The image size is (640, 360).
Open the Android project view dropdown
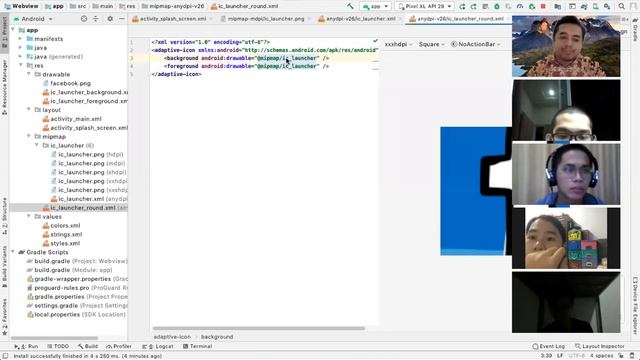[33, 19]
